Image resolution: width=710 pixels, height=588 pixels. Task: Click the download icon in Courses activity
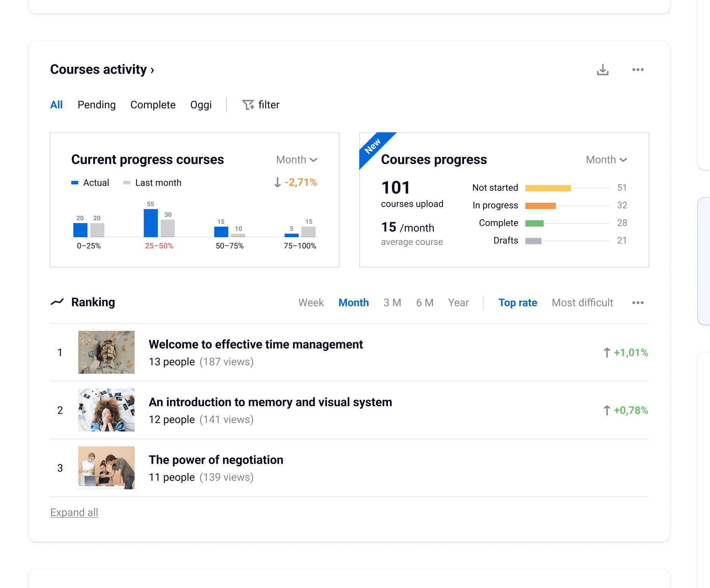tap(603, 70)
